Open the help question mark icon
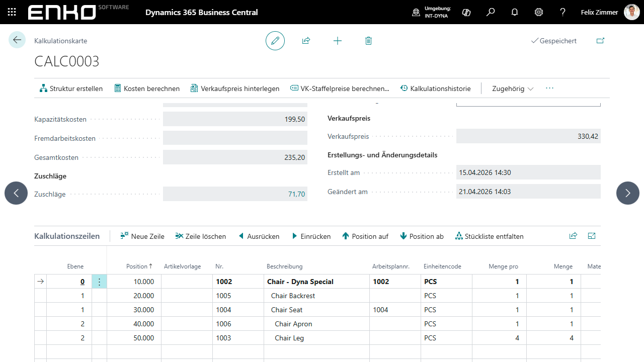Image resolution: width=644 pixels, height=362 pixels. 563,12
